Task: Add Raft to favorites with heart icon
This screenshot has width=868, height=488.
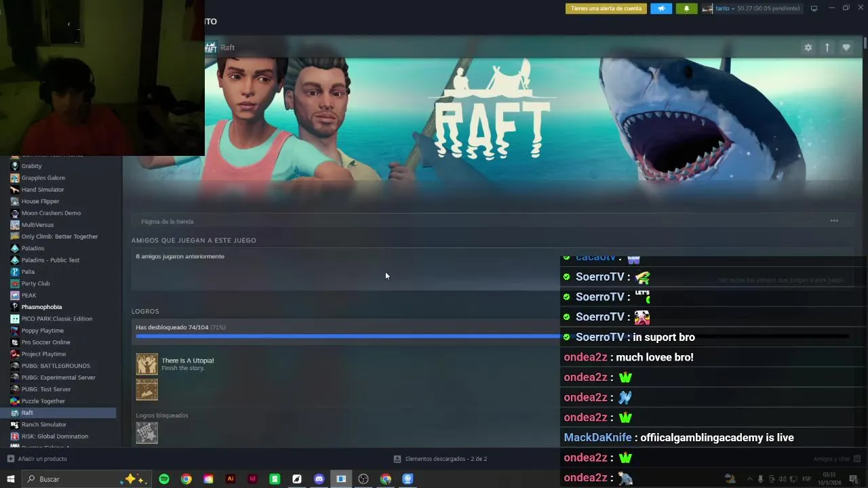Action: pos(846,47)
